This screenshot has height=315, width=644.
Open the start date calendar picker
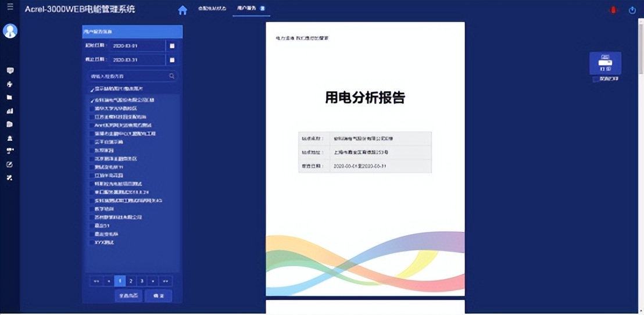(171, 46)
